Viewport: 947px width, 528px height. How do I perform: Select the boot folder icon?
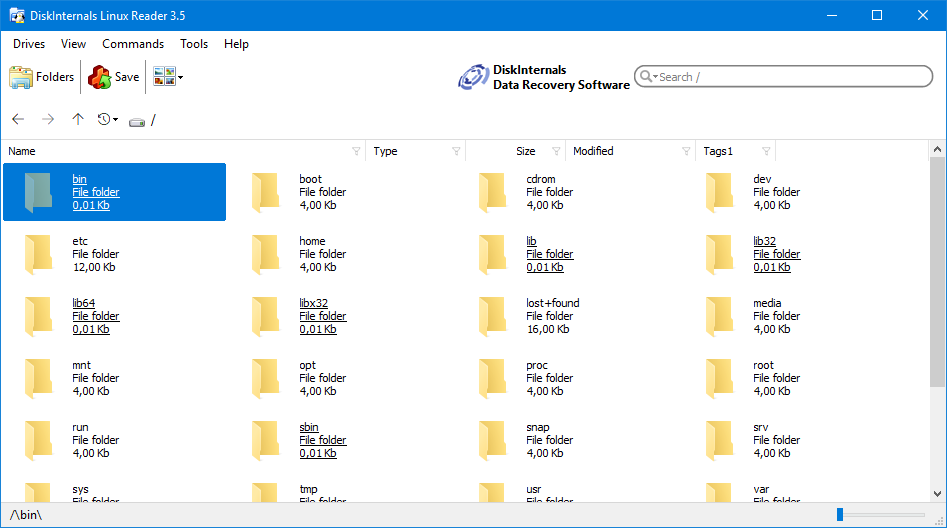click(x=265, y=192)
